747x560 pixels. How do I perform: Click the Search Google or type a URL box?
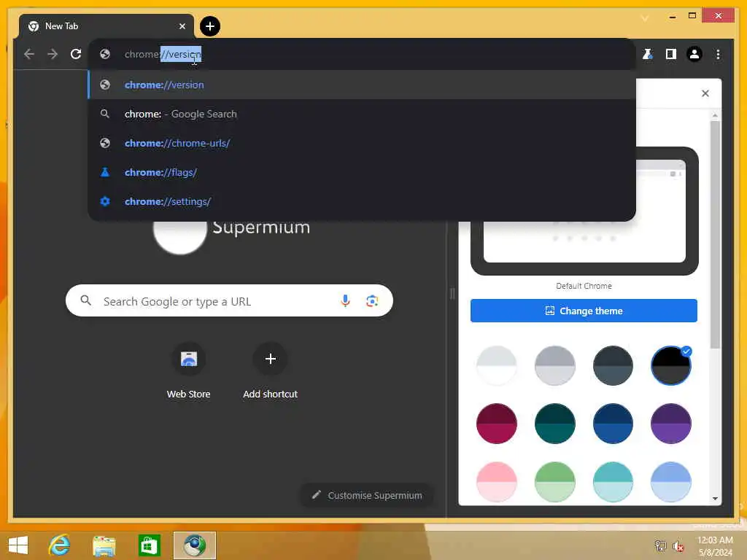(x=229, y=301)
